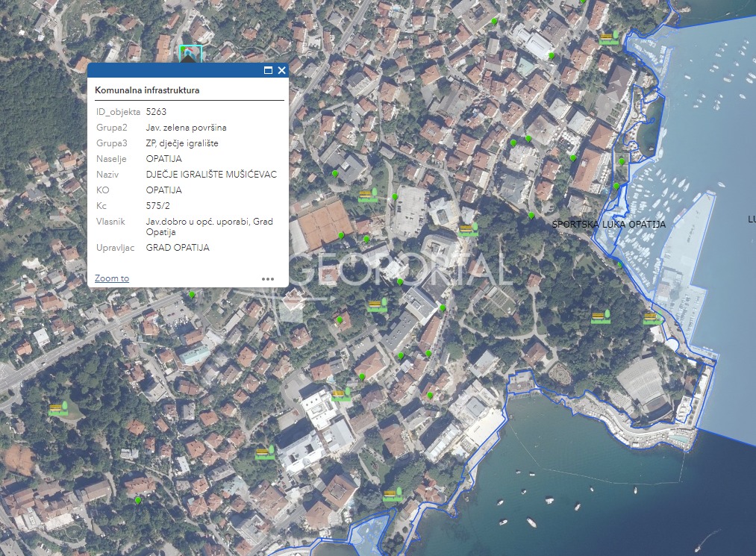Dock the Komunalna infrastruktura popup
The height and width of the screenshot is (556, 756).
pyautogui.click(x=267, y=69)
